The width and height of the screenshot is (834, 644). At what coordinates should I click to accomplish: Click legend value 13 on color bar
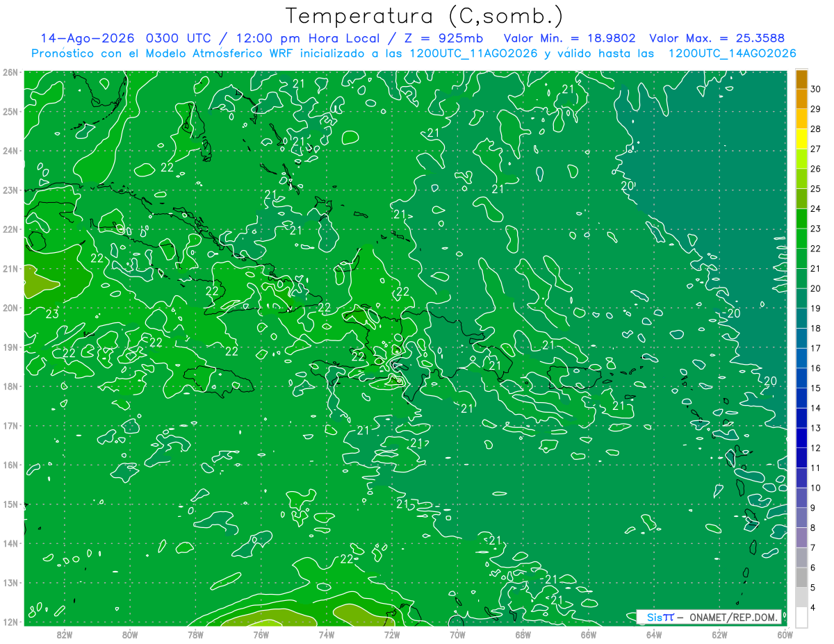click(816, 428)
